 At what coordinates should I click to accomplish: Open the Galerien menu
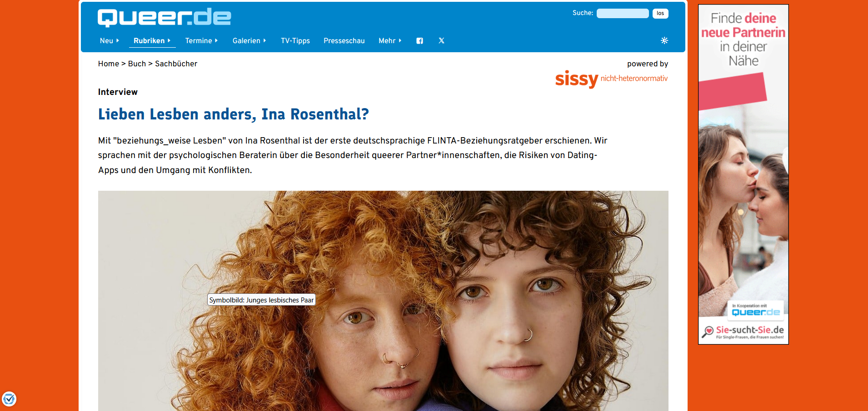(249, 41)
